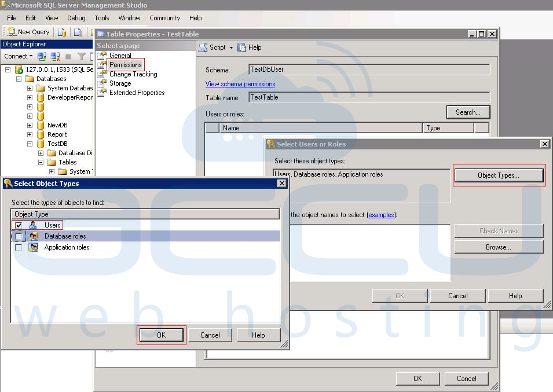The width and height of the screenshot is (553, 392).
Task: Click Cancel in Table Properties window
Action: pos(467,379)
